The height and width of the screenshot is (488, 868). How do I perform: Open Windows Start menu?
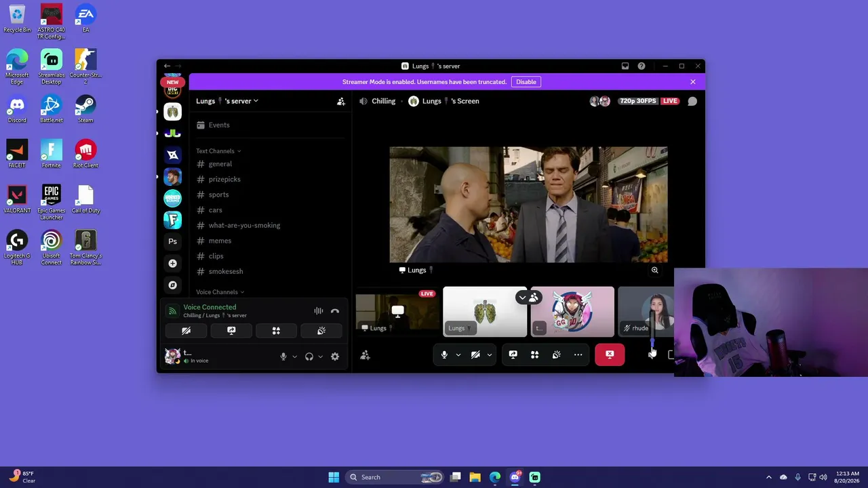334,477
